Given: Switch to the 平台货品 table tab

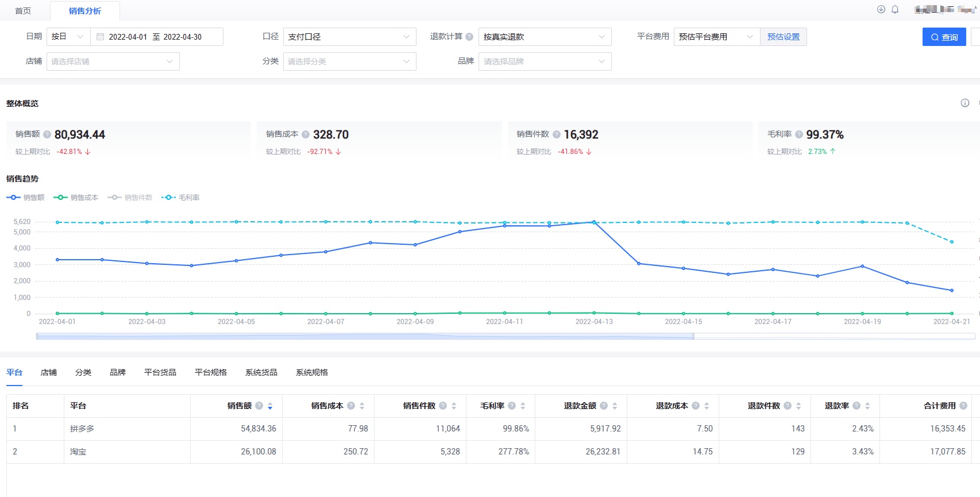Looking at the screenshot, I should 160,372.
